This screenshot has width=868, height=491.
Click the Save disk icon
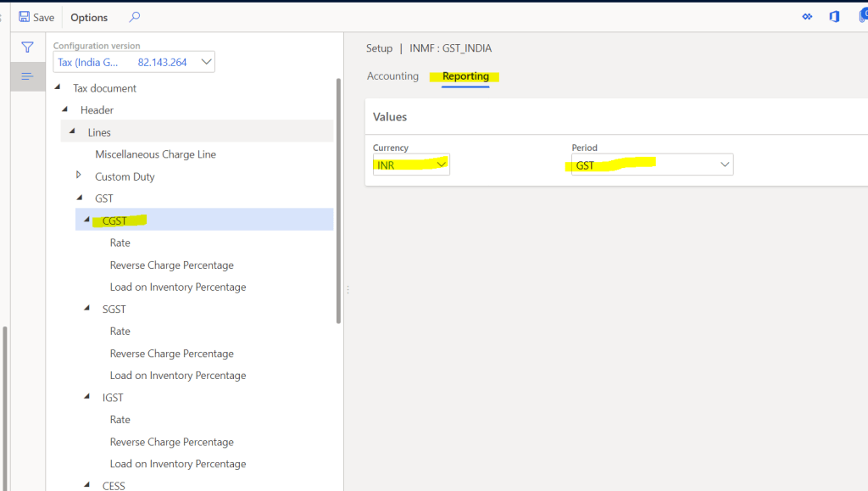click(25, 17)
